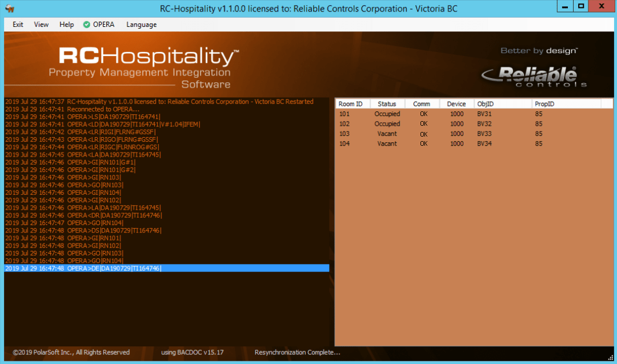Screen dimensions: 617x364
Task: Sort by the Room ID column header
Action: click(x=352, y=104)
